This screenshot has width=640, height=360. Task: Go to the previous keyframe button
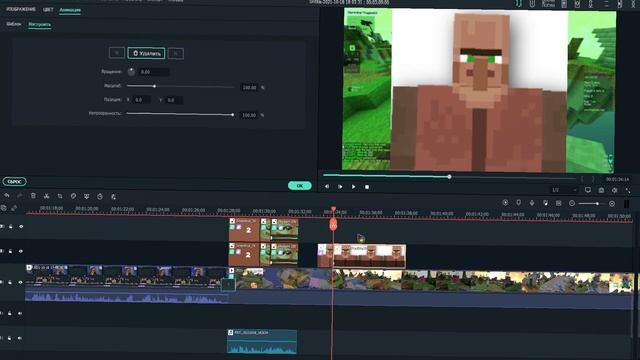(117, 53)
